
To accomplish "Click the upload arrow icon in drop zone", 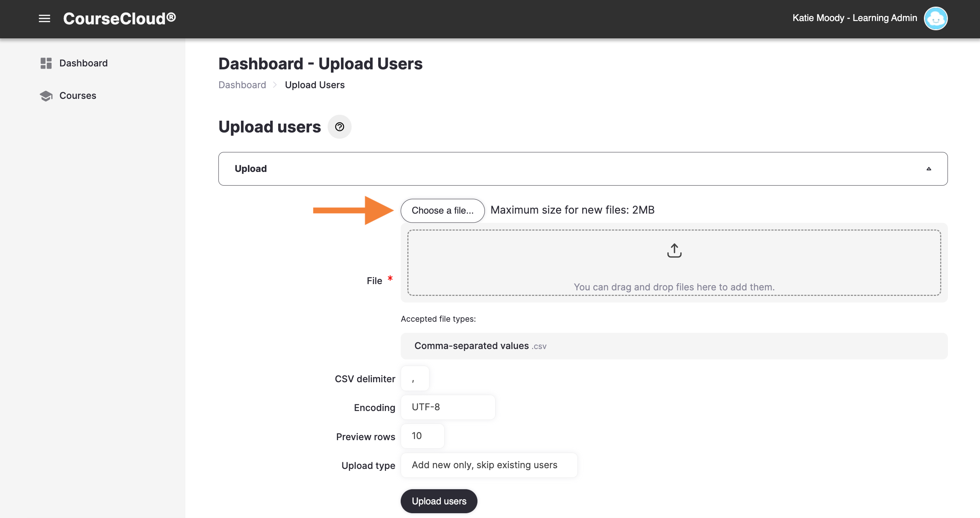I will (674, 251).
